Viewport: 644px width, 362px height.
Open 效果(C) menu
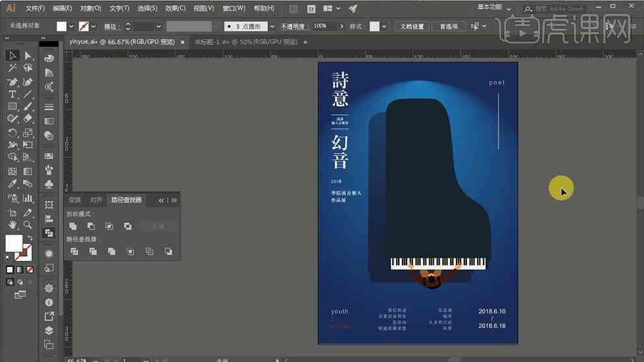tap(176, 8)
